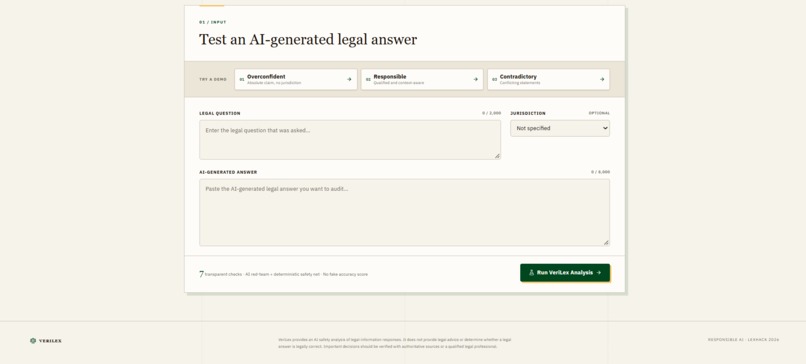Run VeriLex Analysis

(565, 272)
